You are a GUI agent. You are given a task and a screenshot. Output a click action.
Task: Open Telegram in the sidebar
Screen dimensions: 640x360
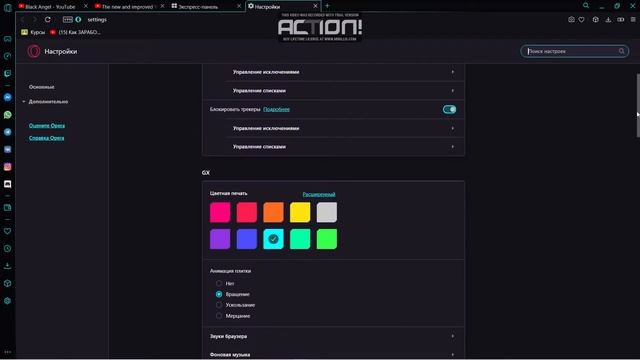tap(7, 132)
